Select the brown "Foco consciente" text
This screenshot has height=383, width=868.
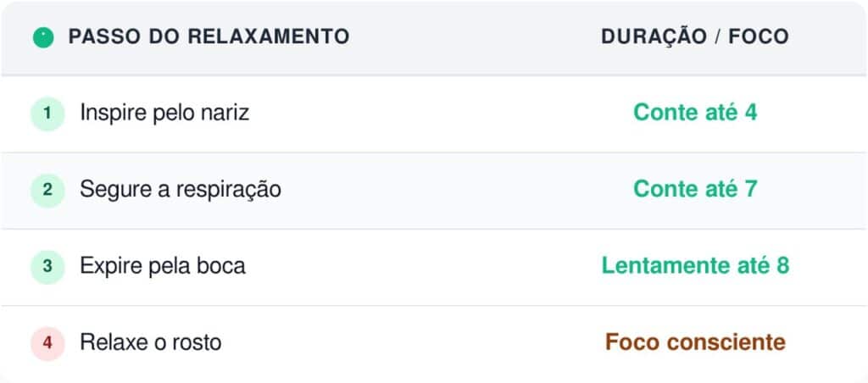click(x=695, y=343)
